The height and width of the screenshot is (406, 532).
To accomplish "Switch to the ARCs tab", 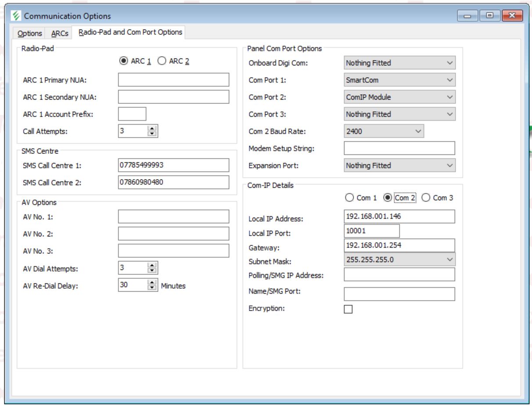I will click(x=60, y=33).
